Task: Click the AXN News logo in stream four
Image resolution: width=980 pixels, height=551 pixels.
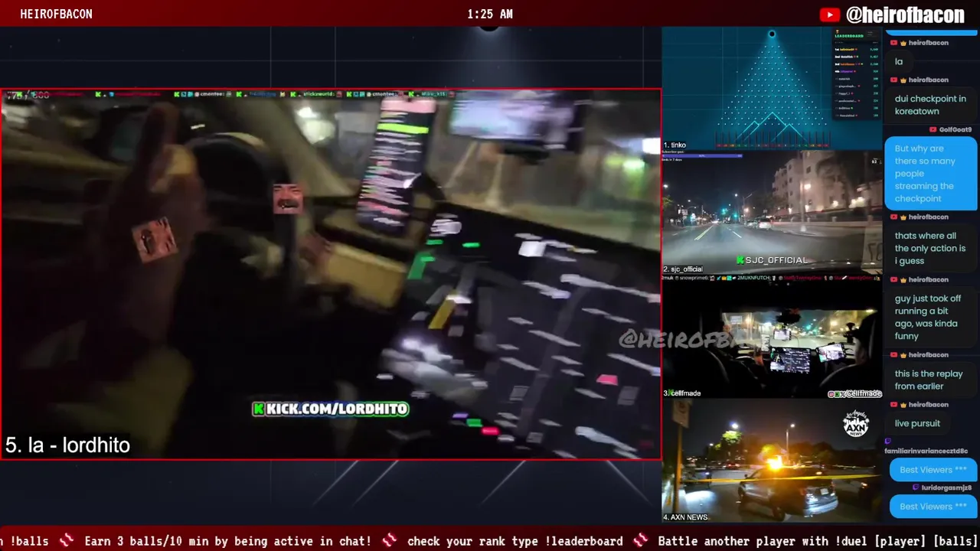Action: 855,423
